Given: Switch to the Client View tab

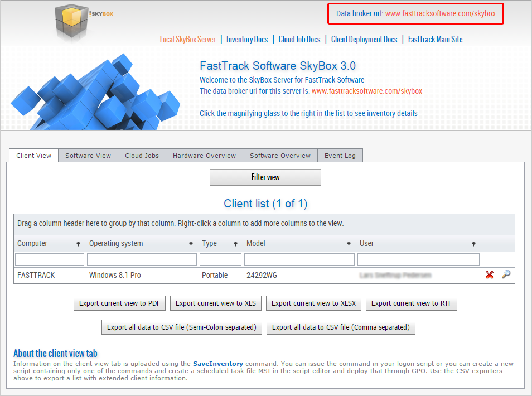Looking at the screenshot, I should tap(33, 156).
